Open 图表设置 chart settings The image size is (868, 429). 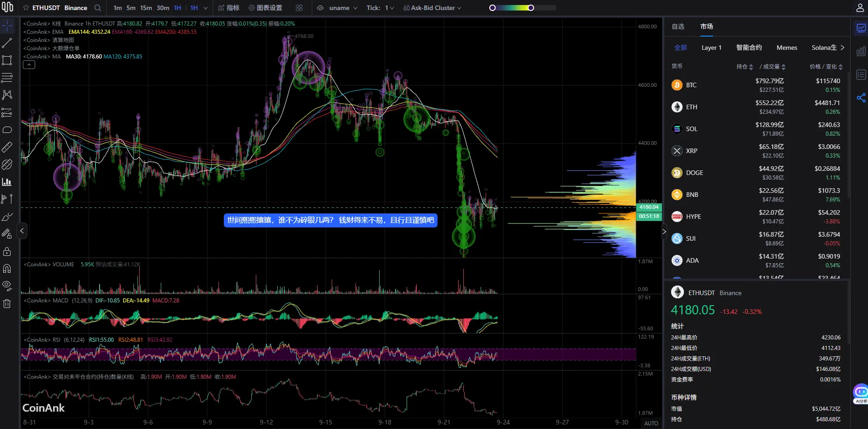click(265, 8)
